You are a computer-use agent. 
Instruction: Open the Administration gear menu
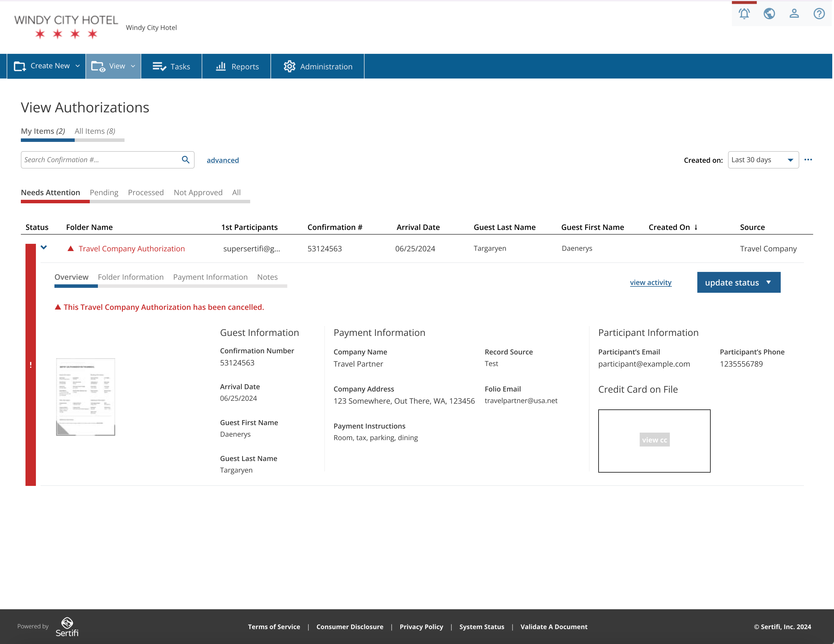tap(318, 66)
